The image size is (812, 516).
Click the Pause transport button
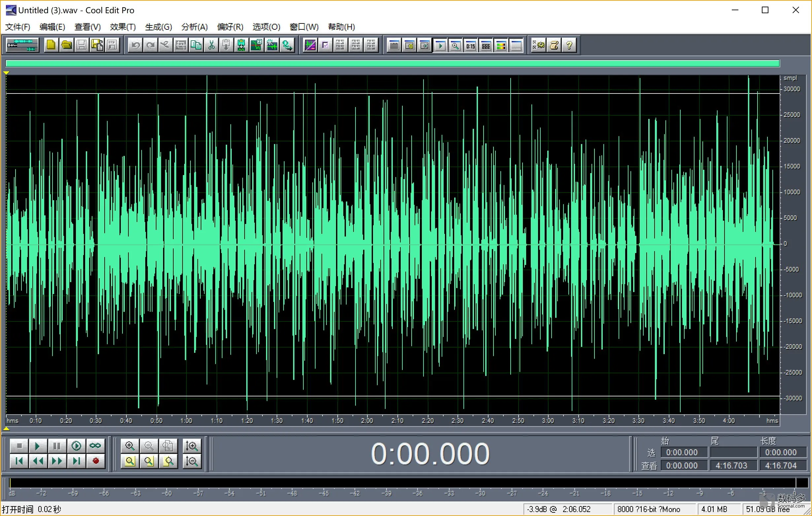57,446
